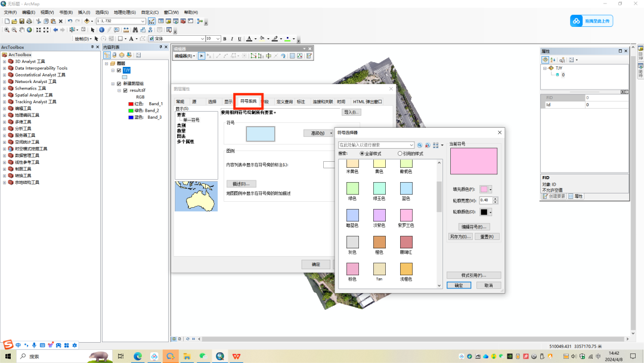The width and height of the screenshot is (644, 363).
Task: Expand the 3D Analyst toolbox
Action: coord(5,61)
